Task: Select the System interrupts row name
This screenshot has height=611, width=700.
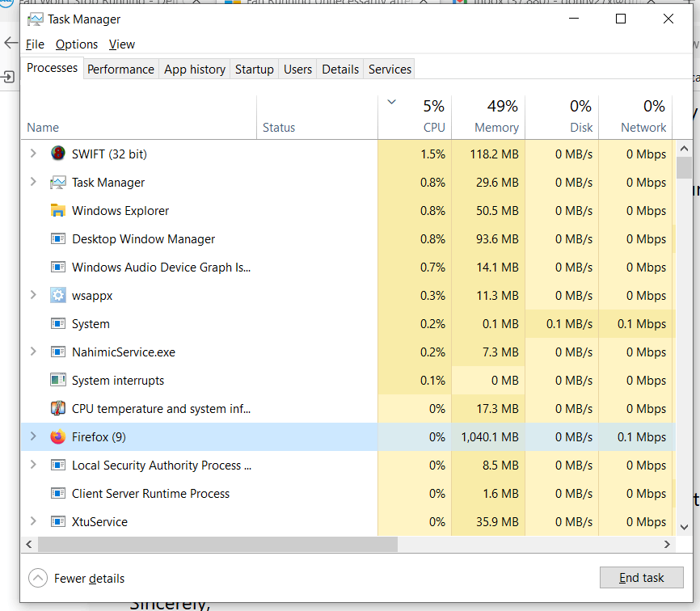Action: pyautogui.click(x=118, y=380)
